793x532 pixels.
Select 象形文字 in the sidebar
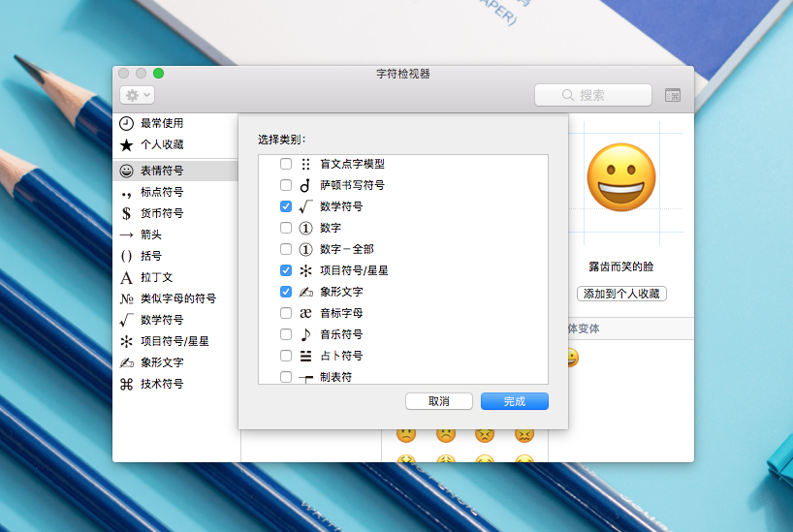pos(177,362)
